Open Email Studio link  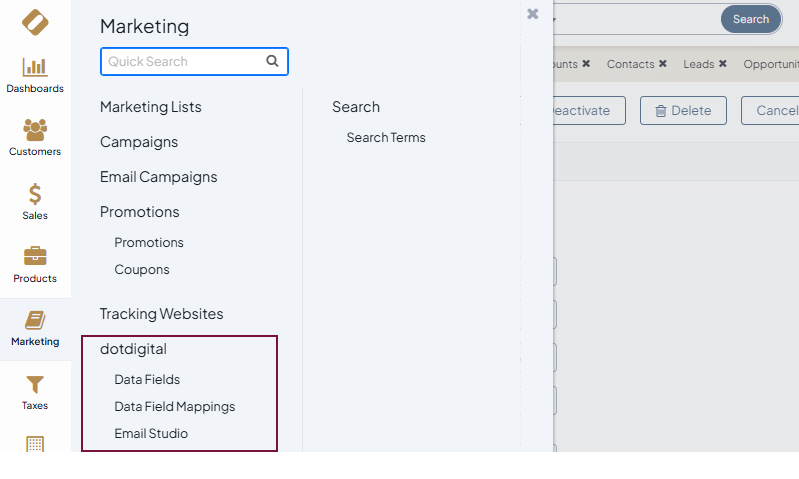tap(151, 433)
